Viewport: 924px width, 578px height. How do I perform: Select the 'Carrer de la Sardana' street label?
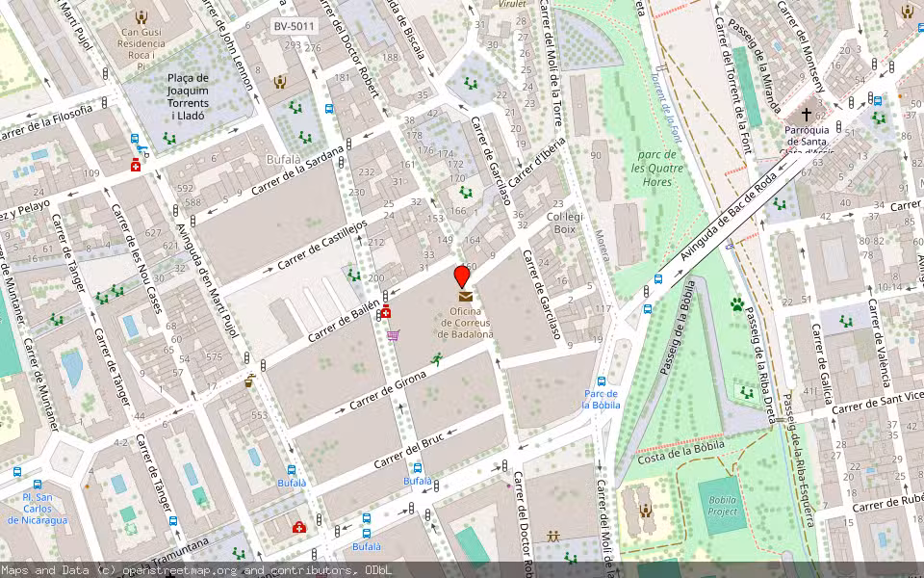coord(297,170)
